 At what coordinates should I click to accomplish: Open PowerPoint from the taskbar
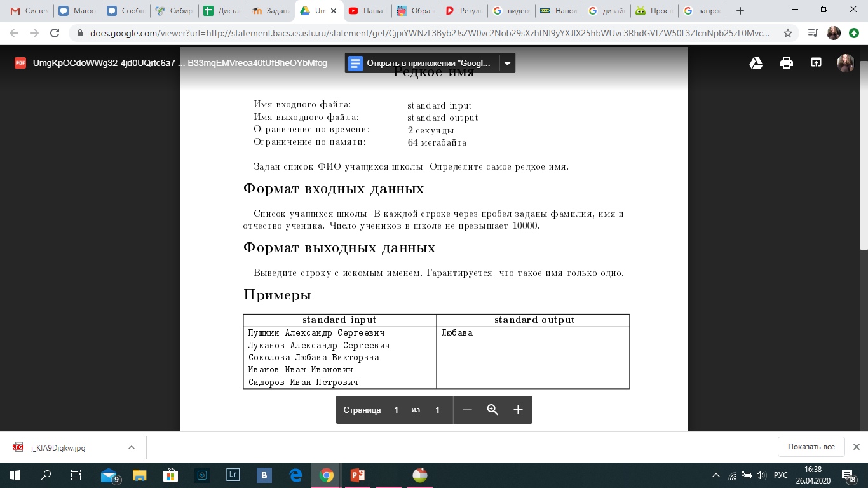pos(357,475)
